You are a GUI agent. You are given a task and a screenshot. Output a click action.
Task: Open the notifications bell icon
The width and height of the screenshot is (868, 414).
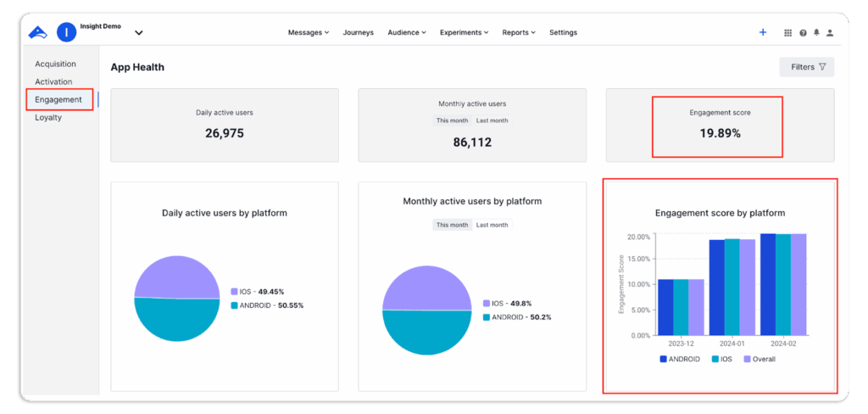[x=816, y=33]
